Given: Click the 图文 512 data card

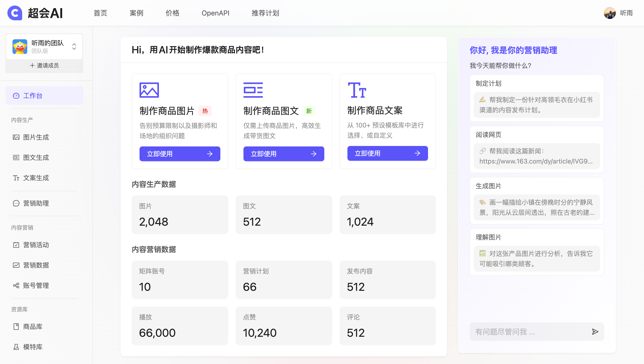Looking at the screenshot, I should (x=284, y=215).
